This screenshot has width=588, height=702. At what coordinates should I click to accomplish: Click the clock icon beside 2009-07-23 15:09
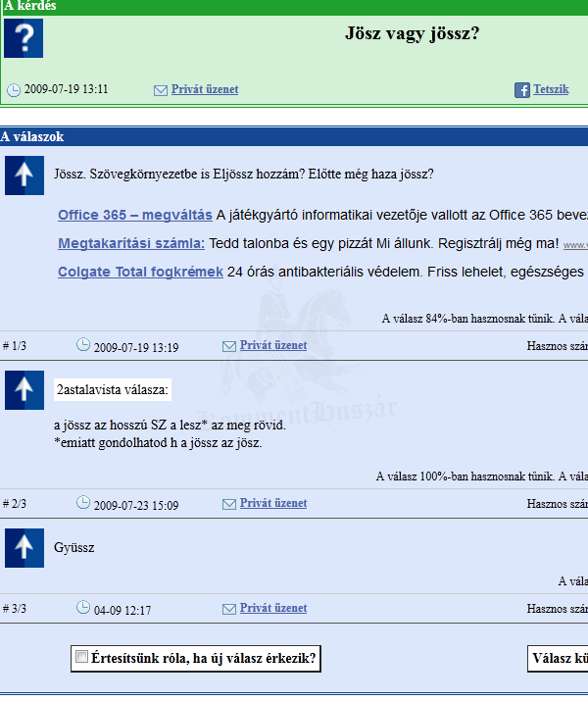click(x=83, y=504)
